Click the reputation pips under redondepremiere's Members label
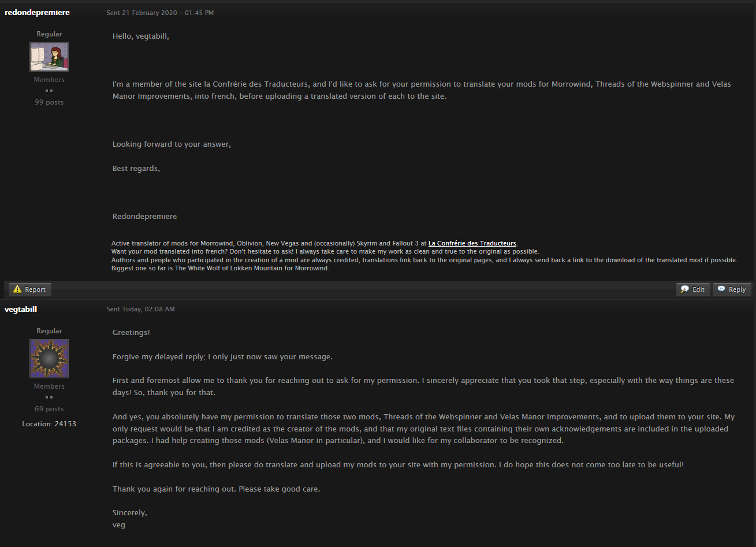 pyautogui.click(x=49, y=91)
